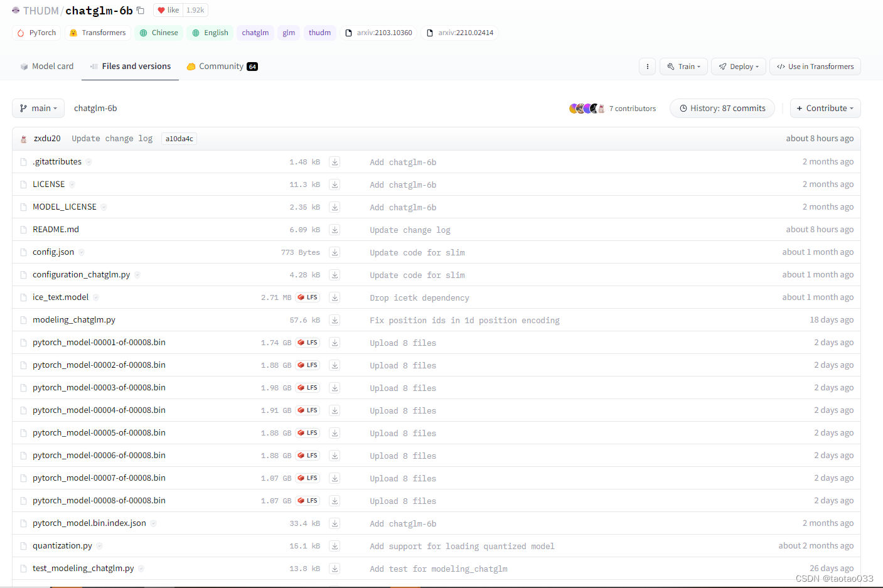Expand the Contribute dropdown
Image resolution: width=883 pixels, height=588 pixels.
[825, 108]
